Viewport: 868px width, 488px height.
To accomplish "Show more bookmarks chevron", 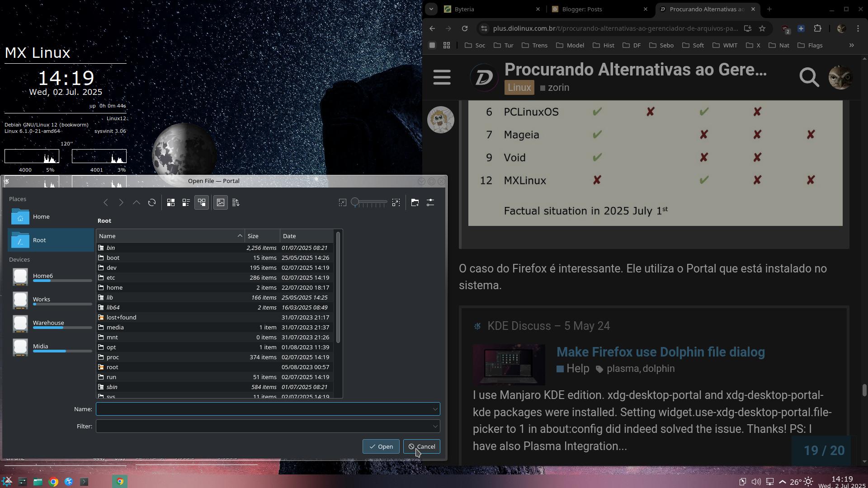I will tap(852, 45).
